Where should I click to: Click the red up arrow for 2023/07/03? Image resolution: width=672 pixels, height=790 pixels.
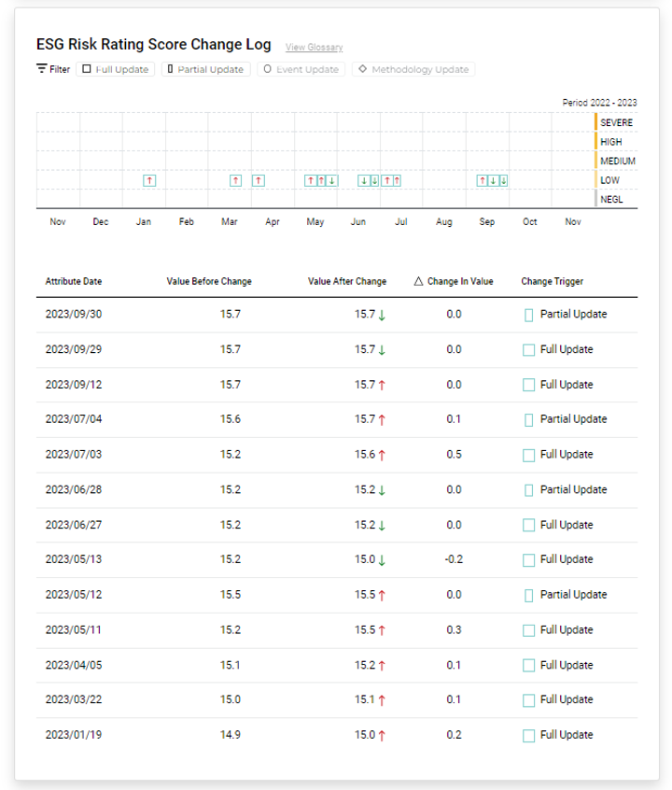382,455
